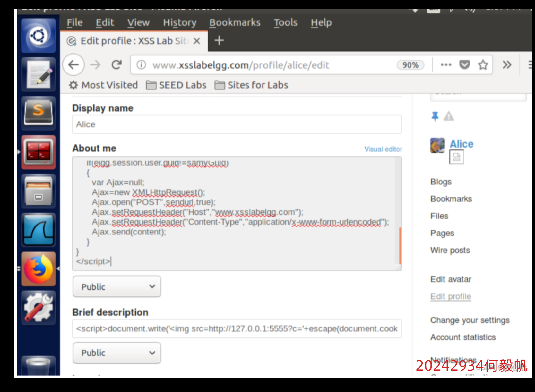Image resolution: width=535 pixels, height=392 pixels.
Task: Open About me Public access dropdown
Action: click(x=117, y=286)
